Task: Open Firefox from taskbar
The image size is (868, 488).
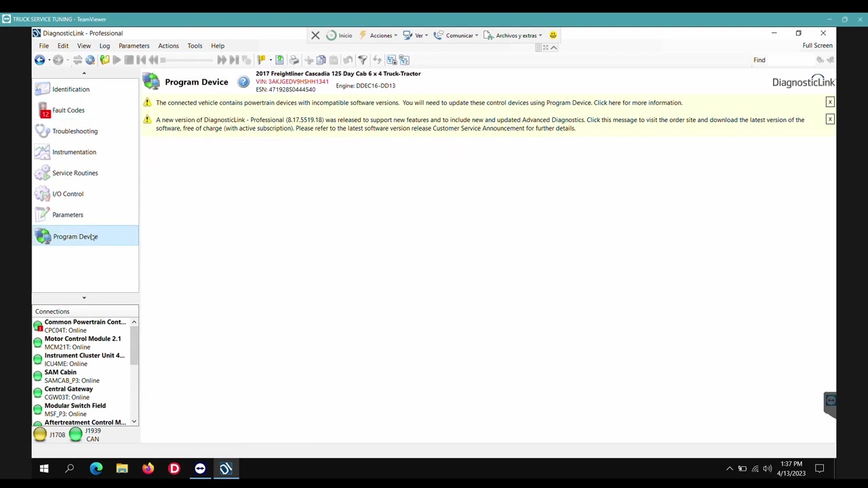Action: coord(148,468)
